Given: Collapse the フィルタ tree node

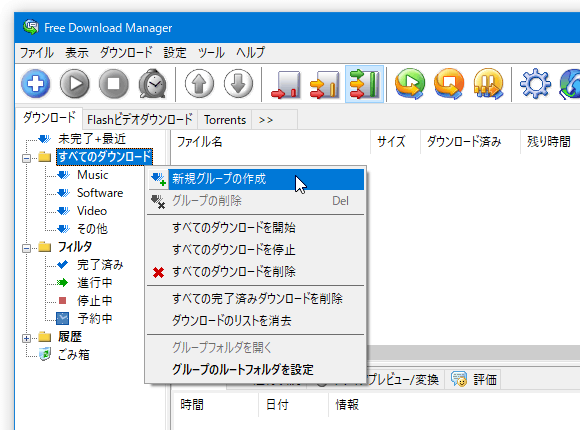Looking at the screenshot, I should (x=26, y=248).
